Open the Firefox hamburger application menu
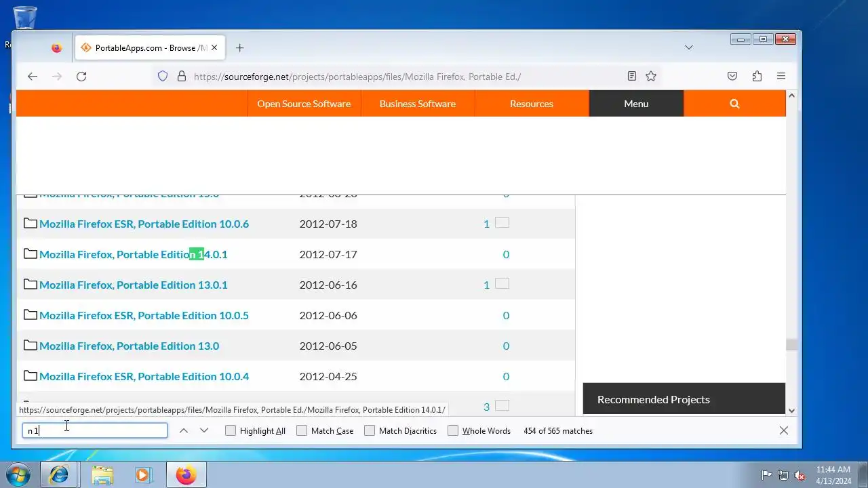Image resolution: width=868 pixels, height=488 pixels. [x=781, y=77]
